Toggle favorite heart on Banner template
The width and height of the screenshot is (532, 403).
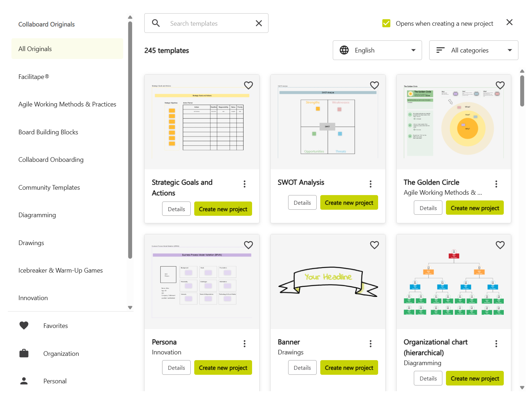[374, 245]
